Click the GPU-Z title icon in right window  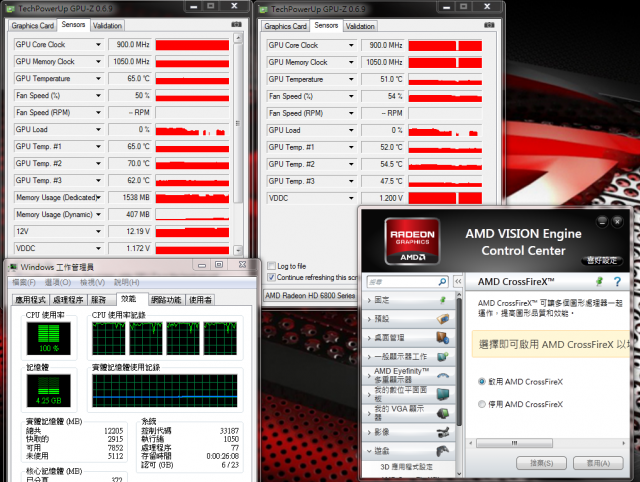coord(263,9)
